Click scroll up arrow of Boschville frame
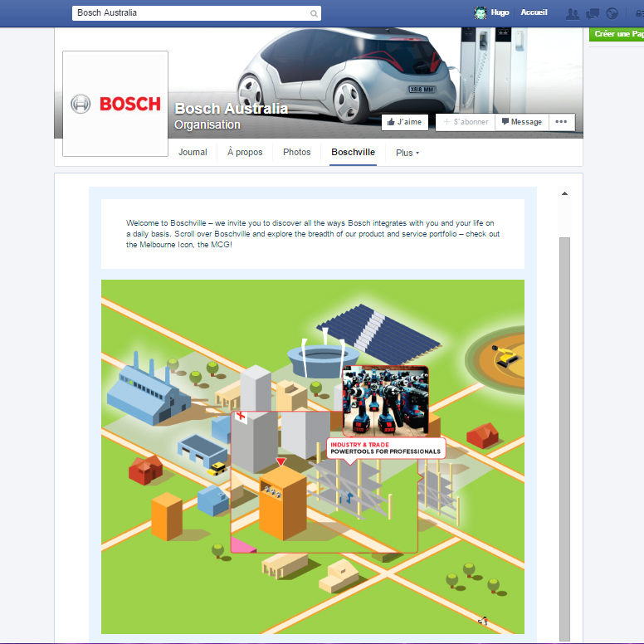644x644 pixels. (x=564, y=194)
